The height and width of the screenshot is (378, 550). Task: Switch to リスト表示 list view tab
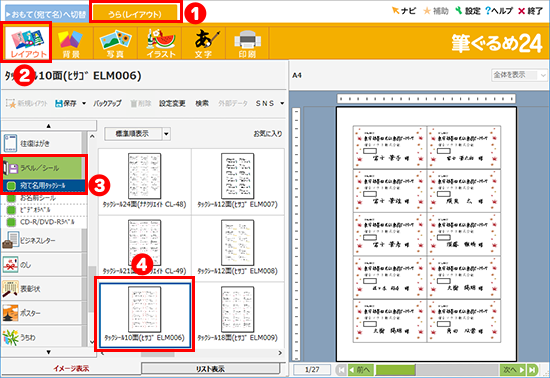pyautogui.click(x=210, y=369)
